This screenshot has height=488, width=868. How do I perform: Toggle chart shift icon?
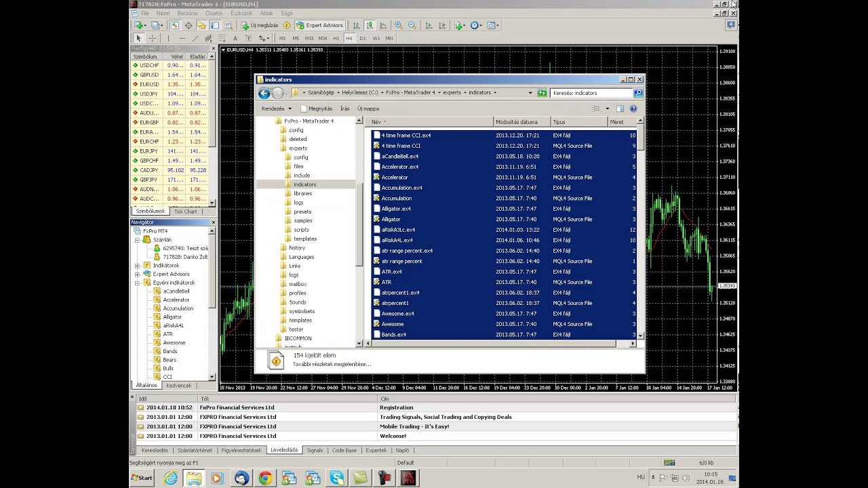coord(442,25)
